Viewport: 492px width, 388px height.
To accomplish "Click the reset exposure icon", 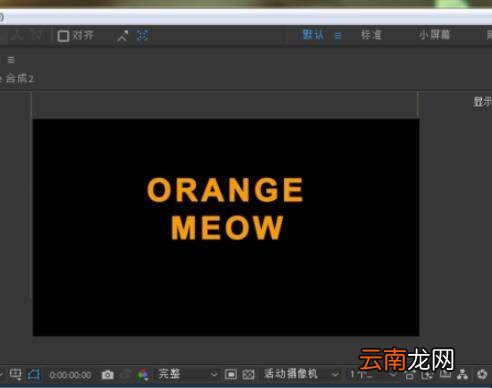I will coord(482,375).
